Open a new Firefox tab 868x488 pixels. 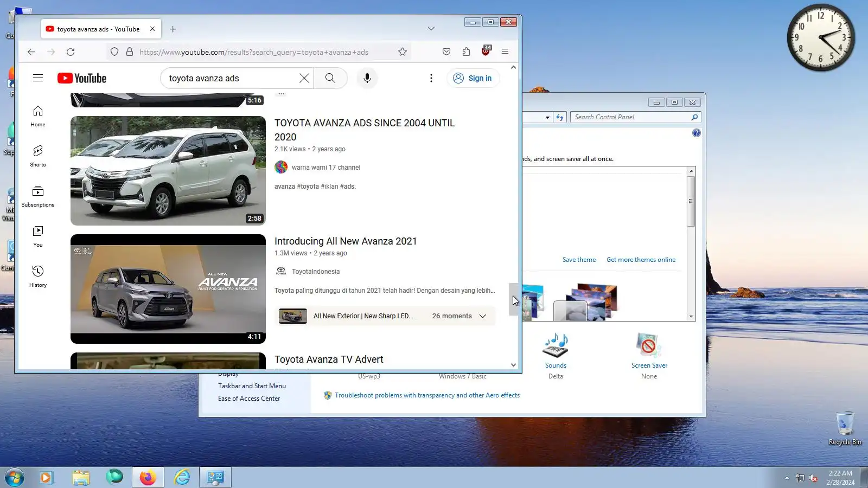(x=173, y=29)
